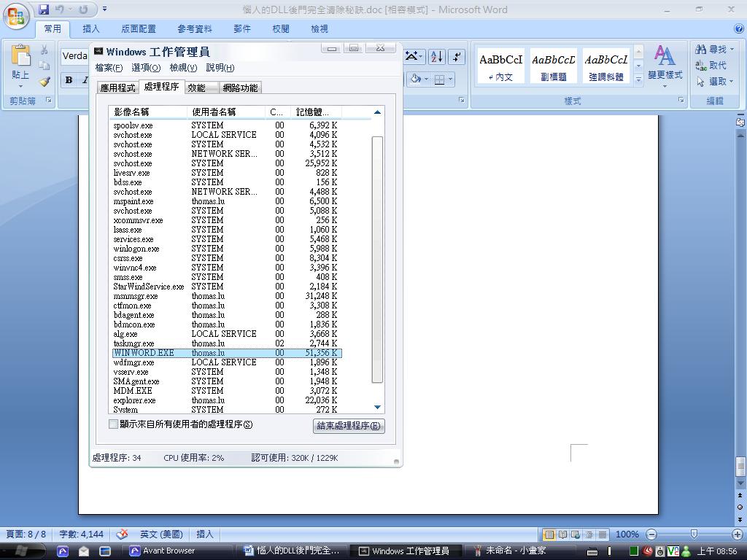Click the Office button in Word
The height and width of the screenshot is (560, 747).
click(x=16, y=15)
